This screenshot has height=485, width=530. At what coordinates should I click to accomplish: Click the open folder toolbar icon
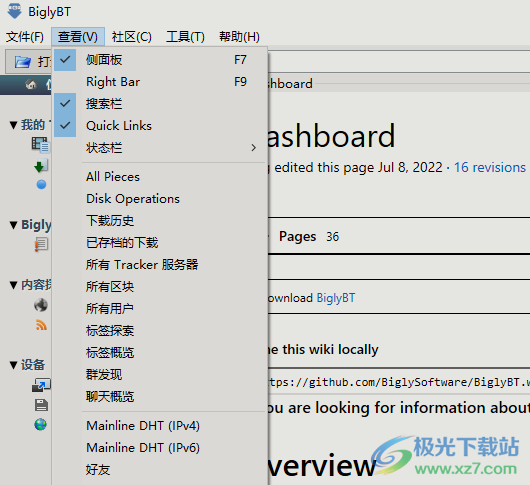(23, 62)
